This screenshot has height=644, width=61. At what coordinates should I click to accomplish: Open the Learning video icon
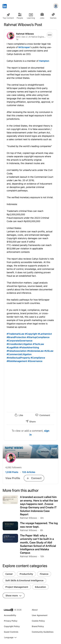31,15
